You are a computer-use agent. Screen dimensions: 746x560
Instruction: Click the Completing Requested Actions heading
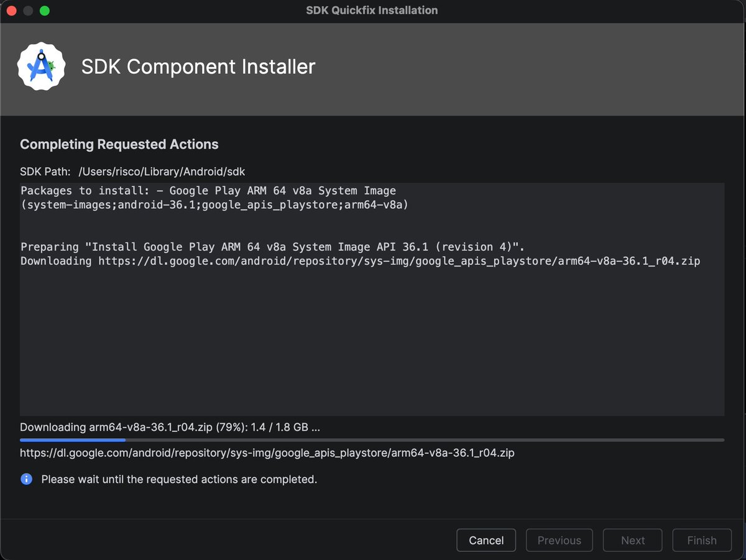tap(119, 144)
